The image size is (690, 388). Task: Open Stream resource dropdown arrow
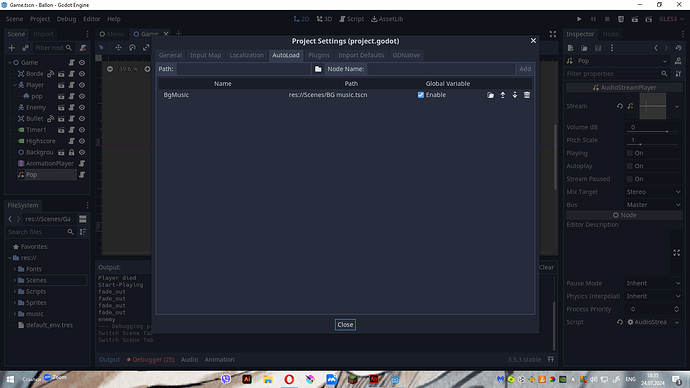click(677, 106)
